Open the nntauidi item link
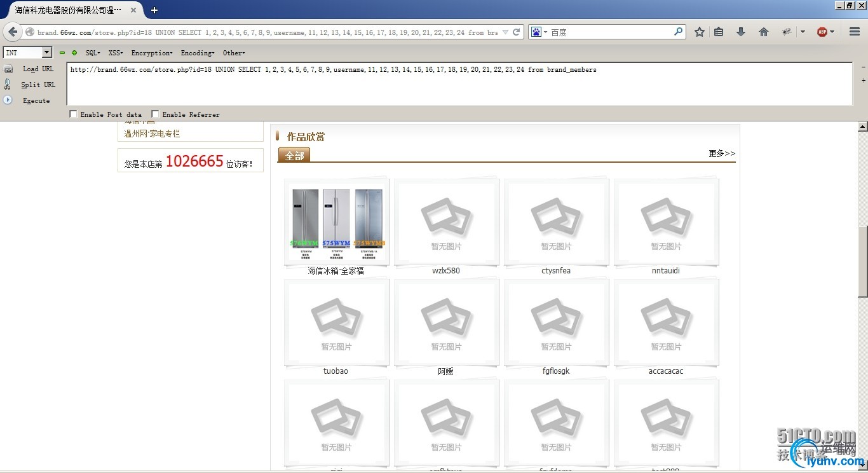The width and height of the screenshot is (868, 473). (x=666, y=271)
